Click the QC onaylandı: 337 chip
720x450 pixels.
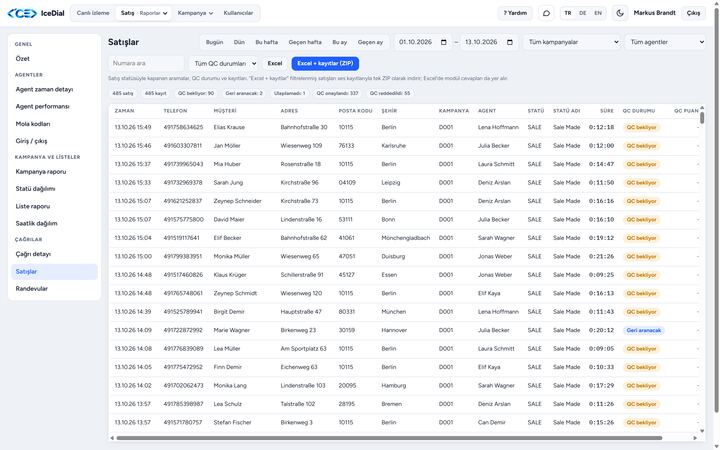tap(338, 93)
